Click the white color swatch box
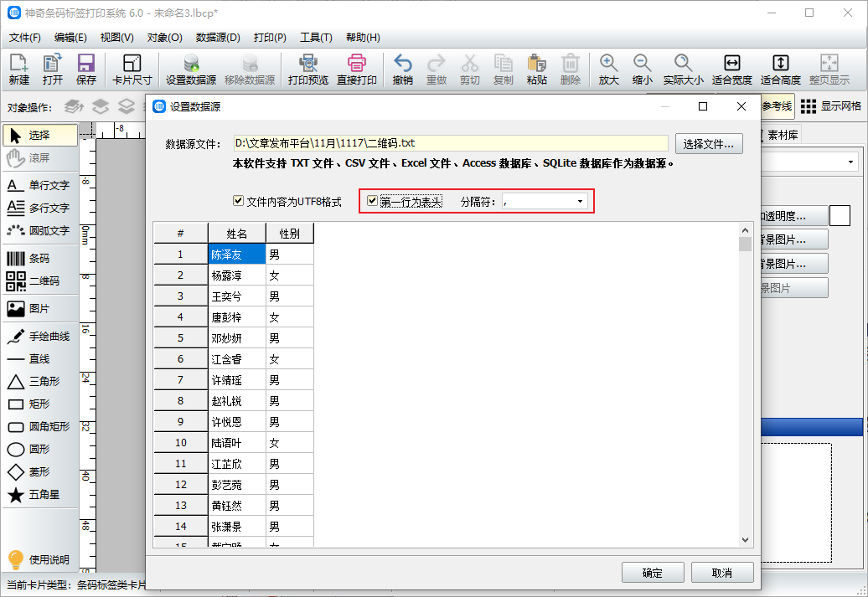This screenshot has height=597, width=868. coord(840,216)
